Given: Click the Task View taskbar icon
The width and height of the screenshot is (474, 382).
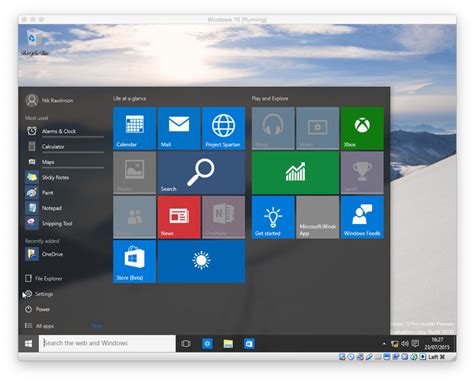Looking at the screenshot, I should 186,344.
